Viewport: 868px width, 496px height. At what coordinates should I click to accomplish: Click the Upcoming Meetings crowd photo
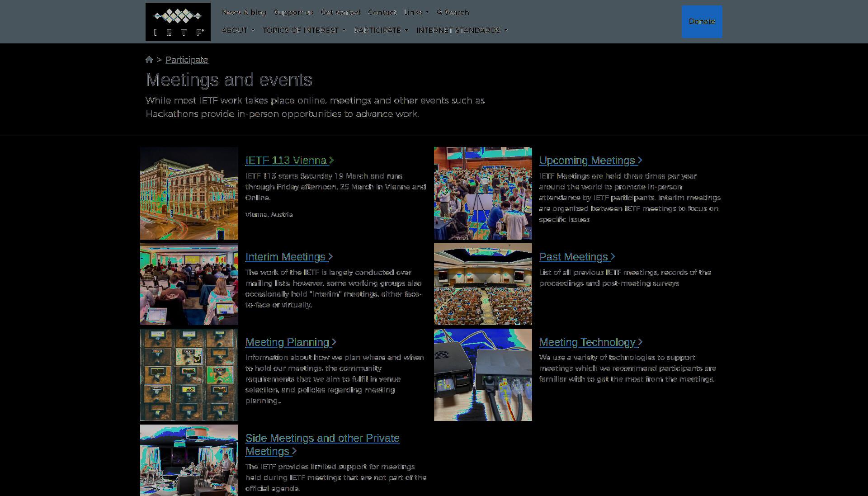click(483, 193)
